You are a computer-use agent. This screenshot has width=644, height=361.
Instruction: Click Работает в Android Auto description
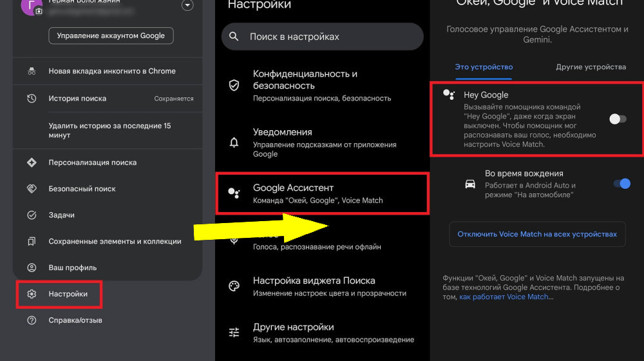click(x=530, y=190)
